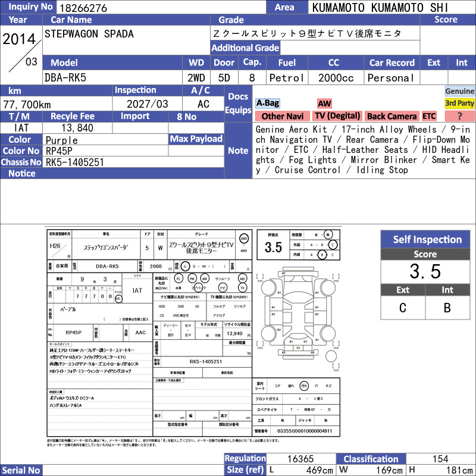Click the Purple color value
The image size is (476, 476).
[62, 140]
